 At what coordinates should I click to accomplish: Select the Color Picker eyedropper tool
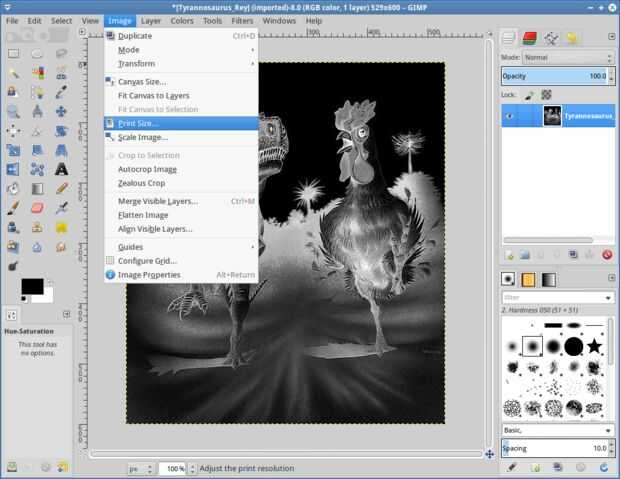61,92
